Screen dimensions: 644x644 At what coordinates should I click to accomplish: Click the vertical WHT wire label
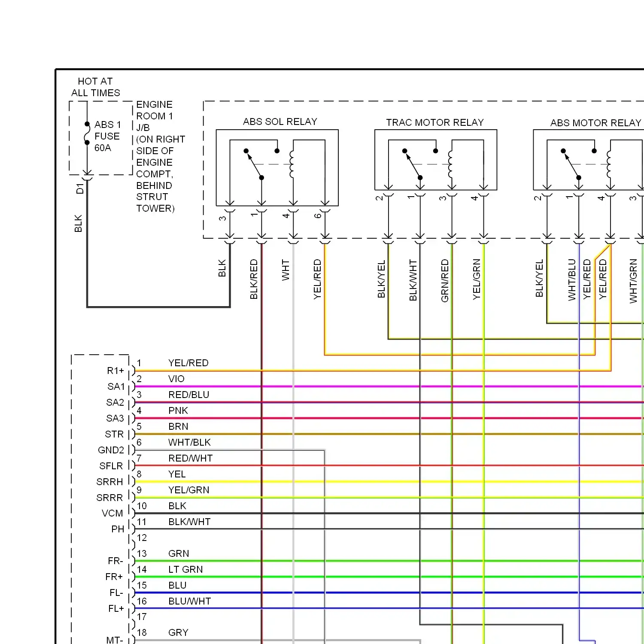[x=286, y=270]
